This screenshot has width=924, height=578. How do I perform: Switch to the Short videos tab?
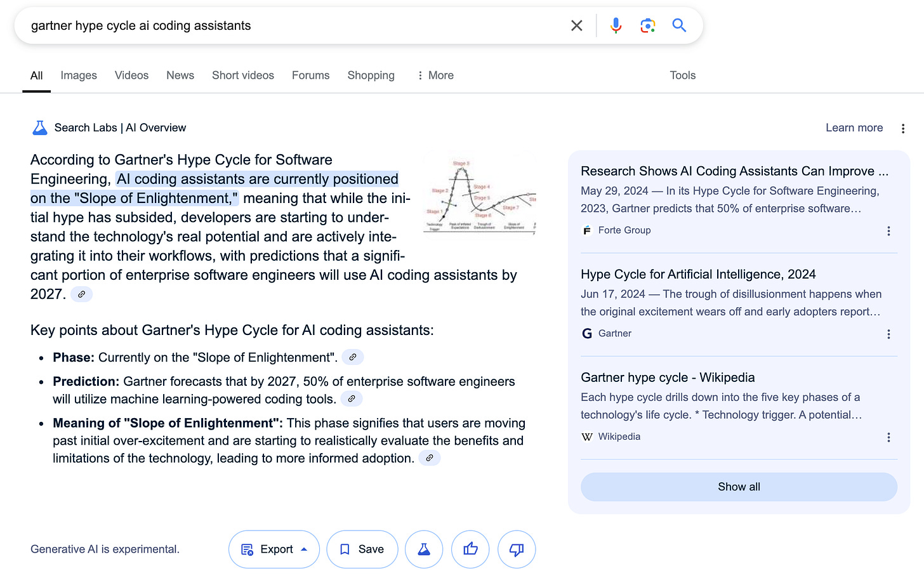point(243,76)
